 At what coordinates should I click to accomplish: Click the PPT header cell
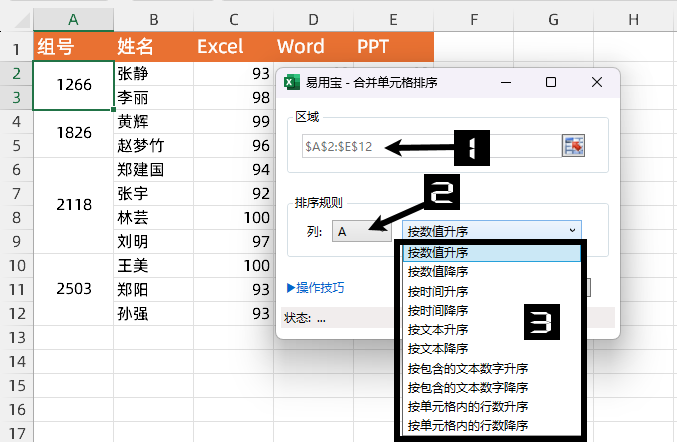(393, 47)
